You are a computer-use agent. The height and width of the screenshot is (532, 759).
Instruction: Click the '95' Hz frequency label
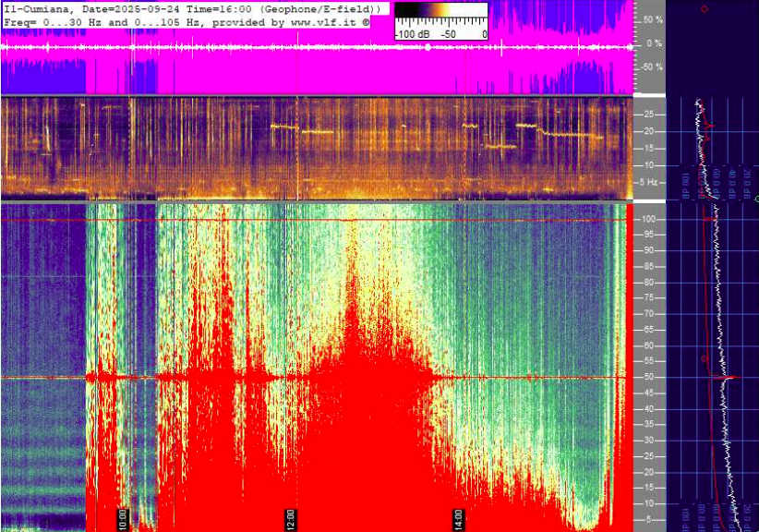(x=648, y=235)
